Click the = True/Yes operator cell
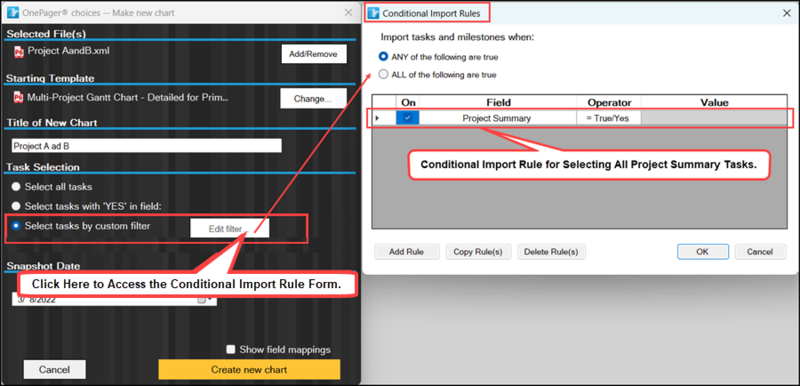 609,118
